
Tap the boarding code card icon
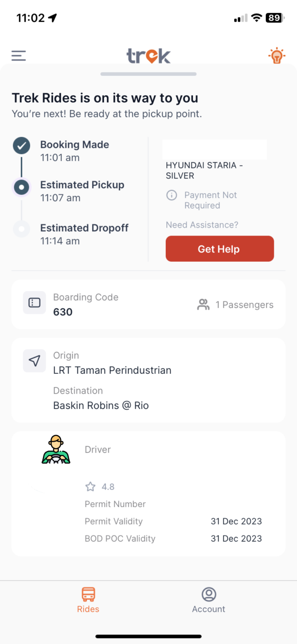coord(34,304)
